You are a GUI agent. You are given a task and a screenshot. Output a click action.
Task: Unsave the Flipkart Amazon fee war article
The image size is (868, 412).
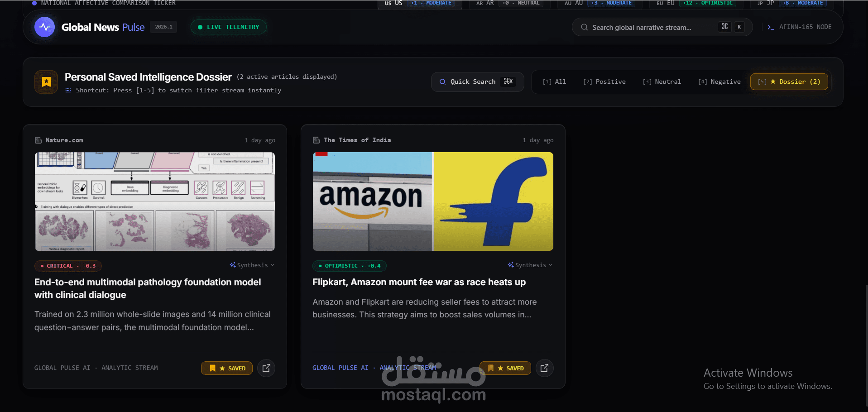(505, 368)
